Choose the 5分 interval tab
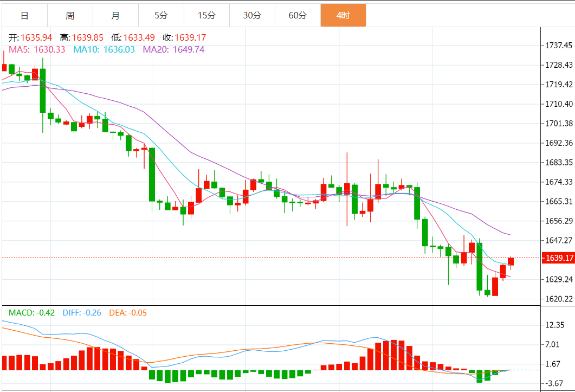The width and height of the screenshot is (575, 392). [161, 15]
